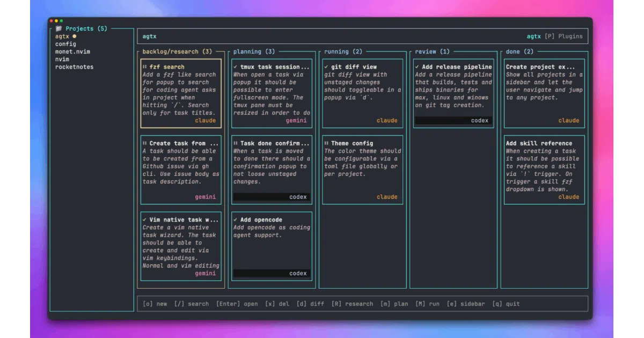Screen dimensions: 644x338
Task: Open the Add release pipeline card title
Action: pyautogui.click(x=457, y=67)
